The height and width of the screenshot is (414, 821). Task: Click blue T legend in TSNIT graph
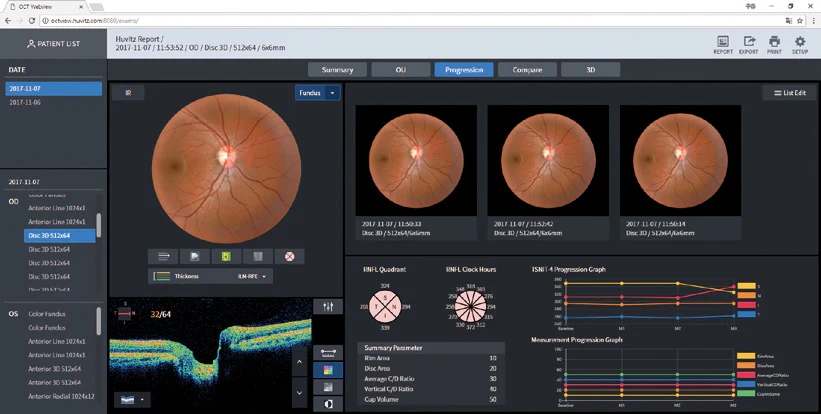[748, 315]
